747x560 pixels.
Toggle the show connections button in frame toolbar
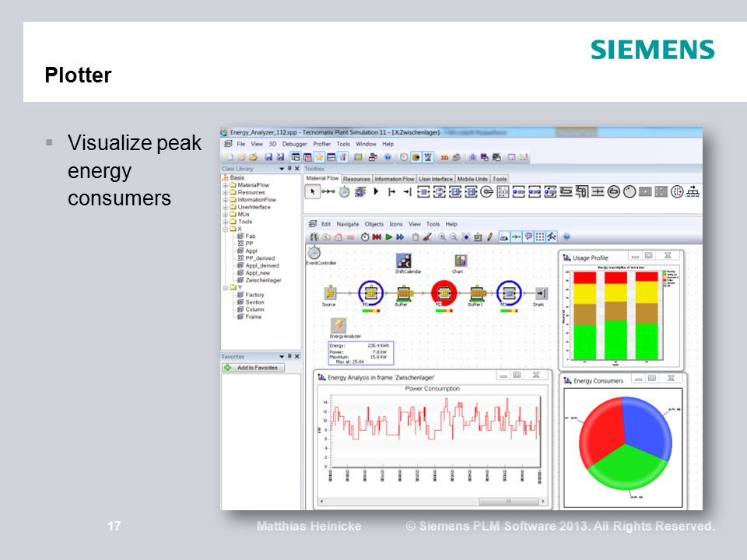(516, 236)
